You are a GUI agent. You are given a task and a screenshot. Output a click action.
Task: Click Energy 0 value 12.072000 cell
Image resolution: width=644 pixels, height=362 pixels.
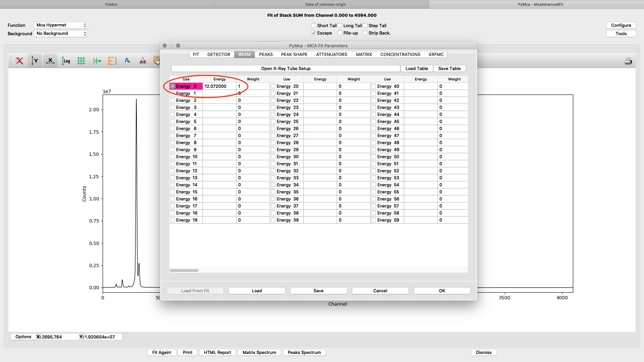click(219, 86)
